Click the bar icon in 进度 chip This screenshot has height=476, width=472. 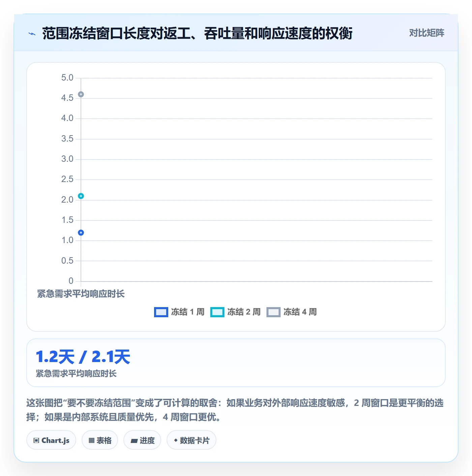click(134, 441)
